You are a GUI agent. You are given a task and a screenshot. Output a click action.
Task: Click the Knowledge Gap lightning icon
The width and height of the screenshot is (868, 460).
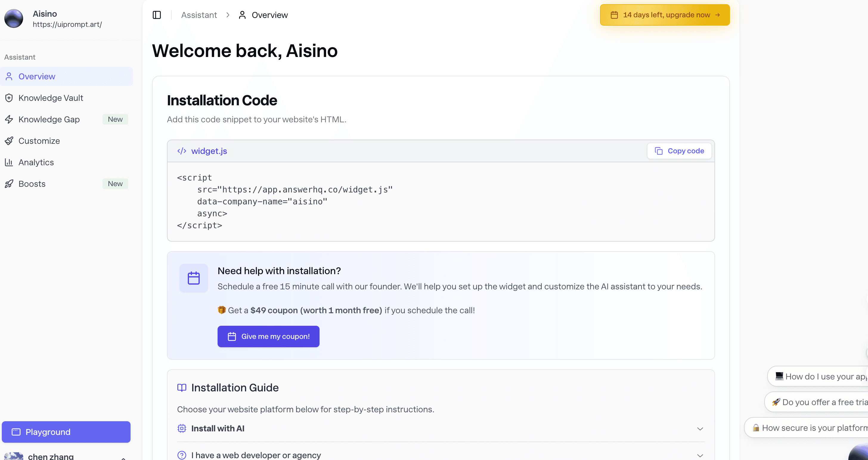[x=9, y=119]
